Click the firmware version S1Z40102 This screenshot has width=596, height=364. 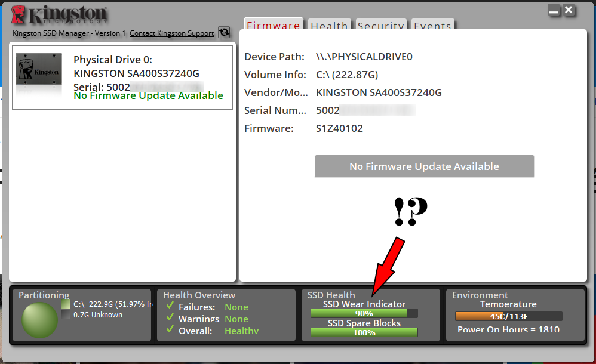pos(339,128)
